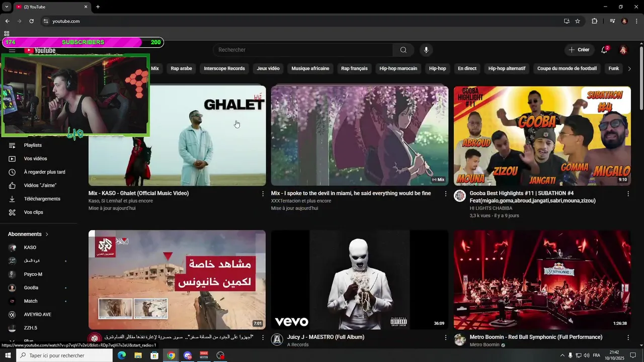Screen dimensions: 644x362
Task: Install YouTube app icon in address bar
Action: pos(567,21)
